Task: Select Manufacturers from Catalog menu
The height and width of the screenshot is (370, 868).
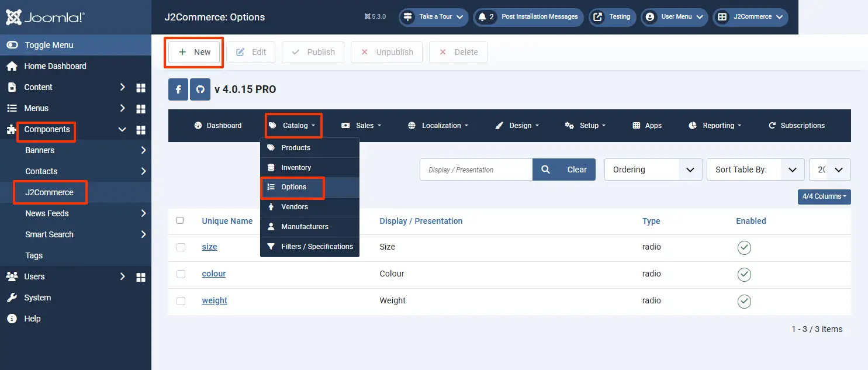Action: 310,227
